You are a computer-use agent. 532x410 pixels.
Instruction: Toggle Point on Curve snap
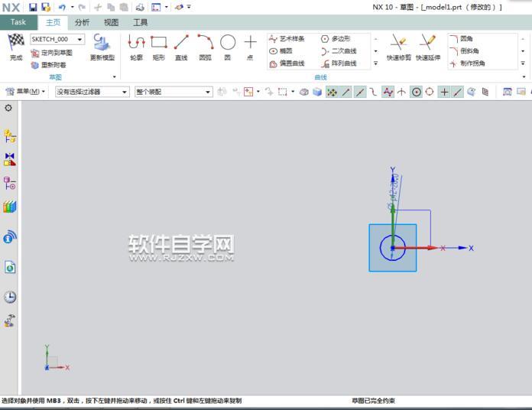pos(458,92)
